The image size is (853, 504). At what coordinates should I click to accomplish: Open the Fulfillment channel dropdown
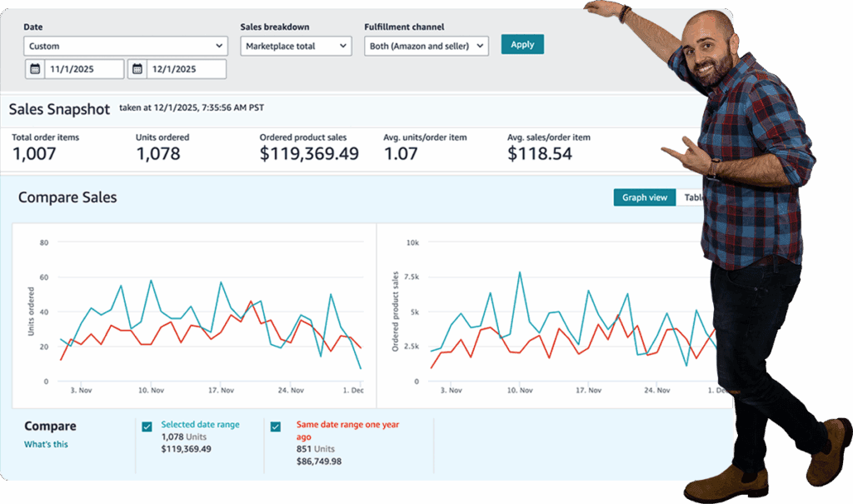(426, 47)
